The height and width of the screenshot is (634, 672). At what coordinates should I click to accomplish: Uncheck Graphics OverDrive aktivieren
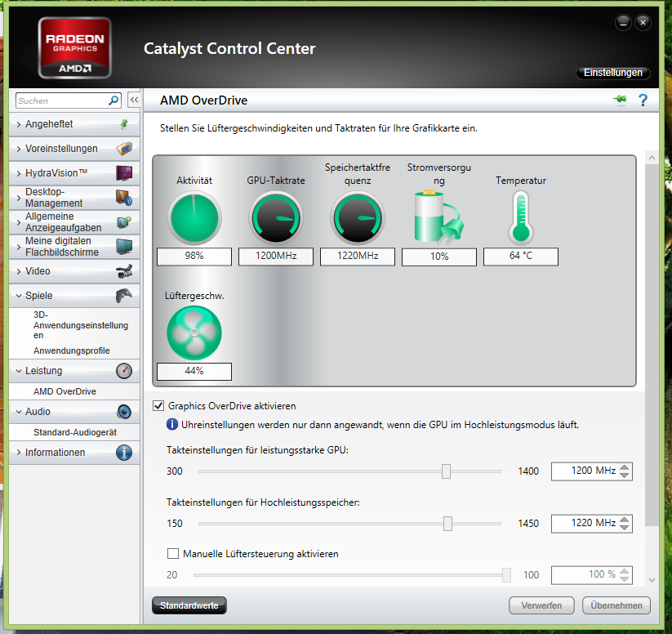click(x=158, y=406)
